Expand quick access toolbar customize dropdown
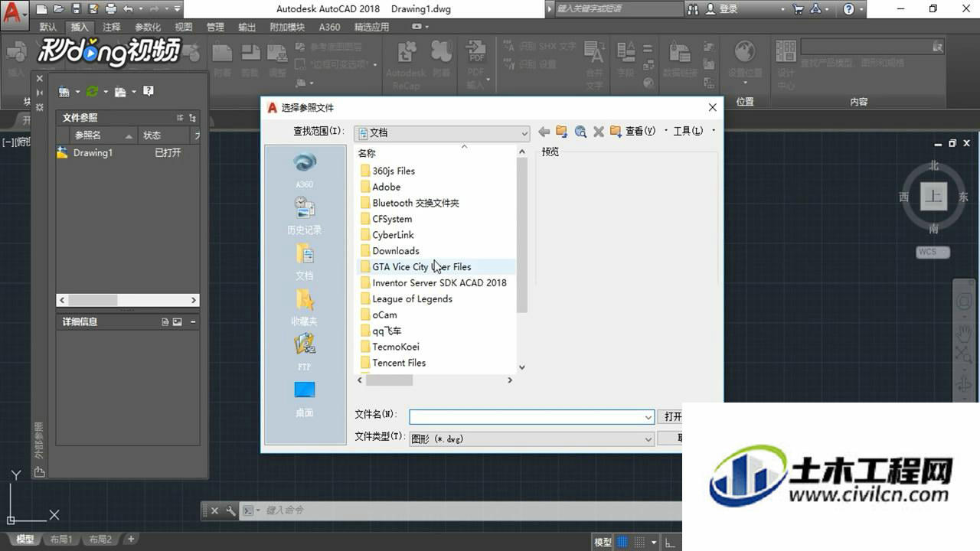Screen dimensions: 980x551 (x=178, y=9)
